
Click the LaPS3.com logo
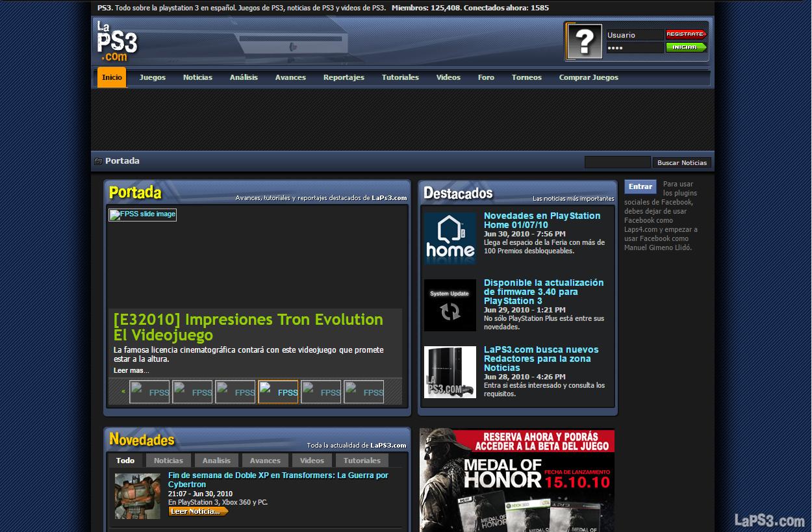[117, 42]
